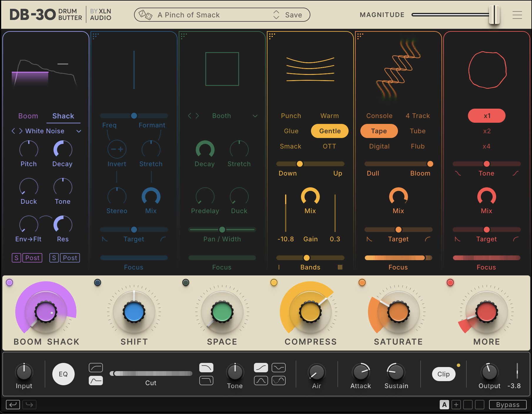
Task: Select the low-pass cut filter shape icon
Action: (x=206, y=368)
